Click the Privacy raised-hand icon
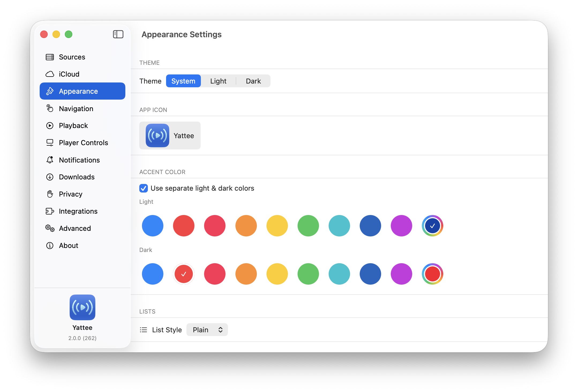Viewport: 578px width, 392px height. [x=50, y=194]
